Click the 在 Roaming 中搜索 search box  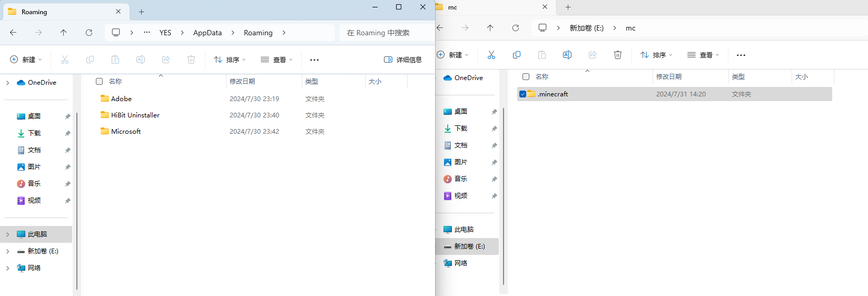(x=387, y=33)
